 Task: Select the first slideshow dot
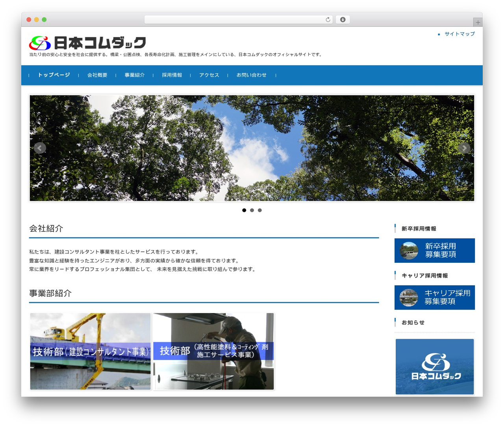(244, 210)
